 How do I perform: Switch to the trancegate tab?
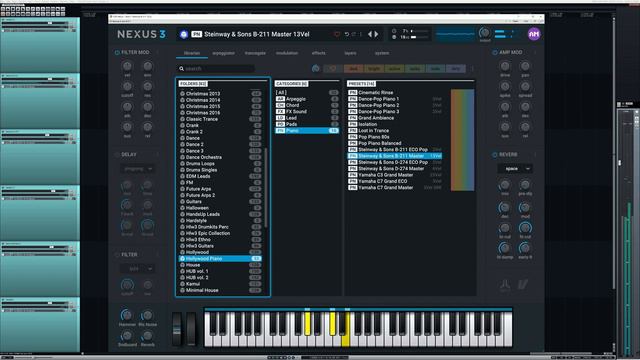coord(255,53)
